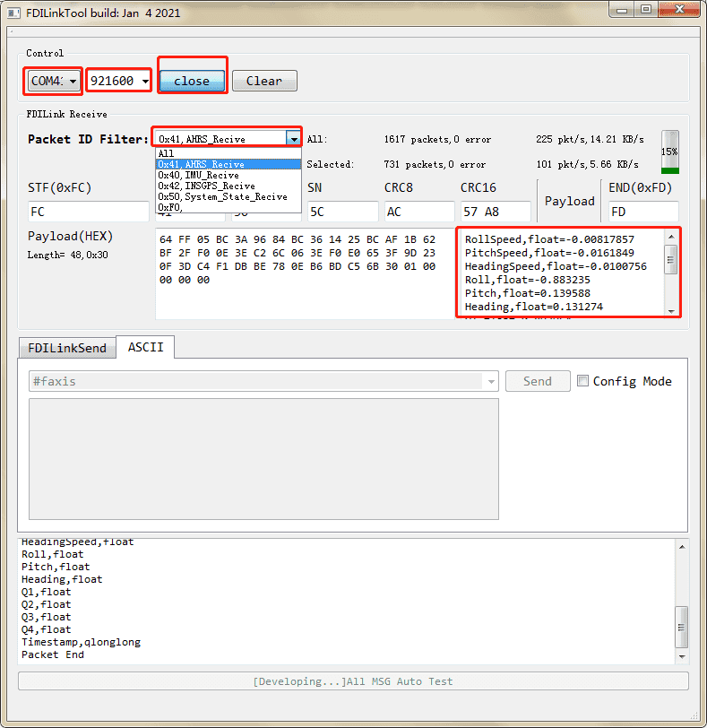
Task: Click the Send button
Action: [538, 381]
